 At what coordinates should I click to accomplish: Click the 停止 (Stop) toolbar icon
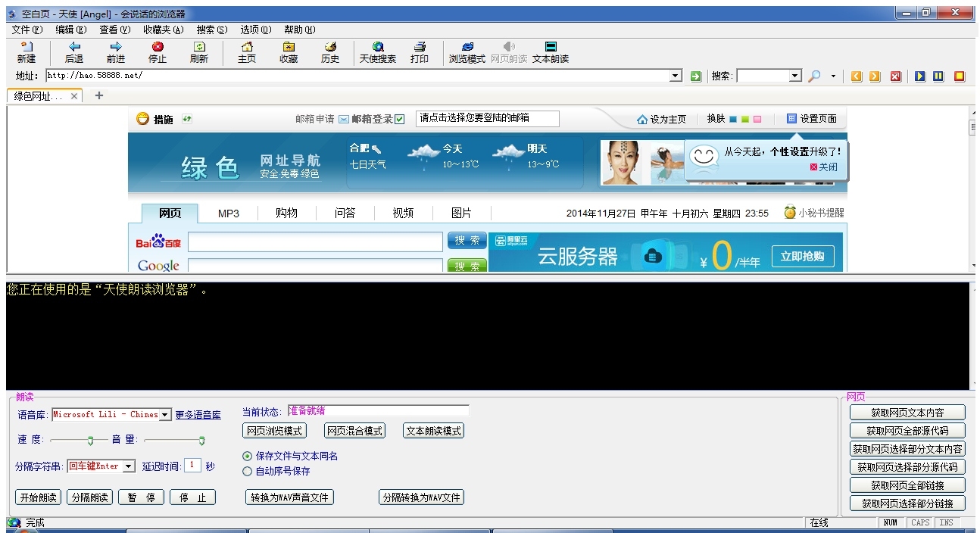158,48
